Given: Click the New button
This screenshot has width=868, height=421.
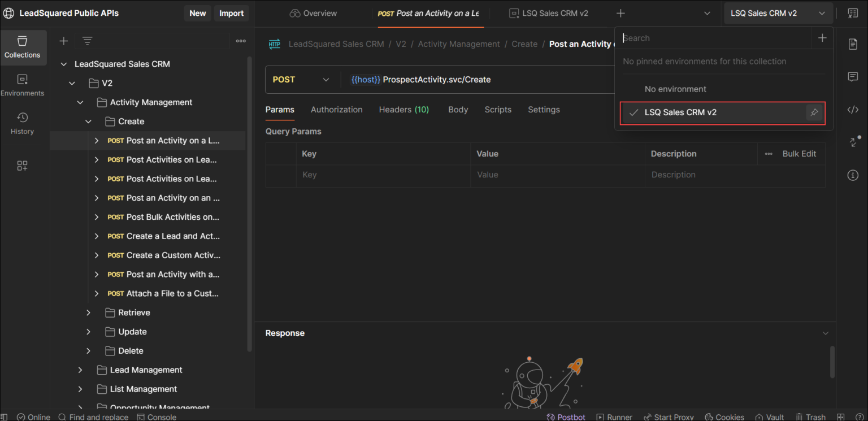Looking at the screenshot, I should [x=198, y=13].
